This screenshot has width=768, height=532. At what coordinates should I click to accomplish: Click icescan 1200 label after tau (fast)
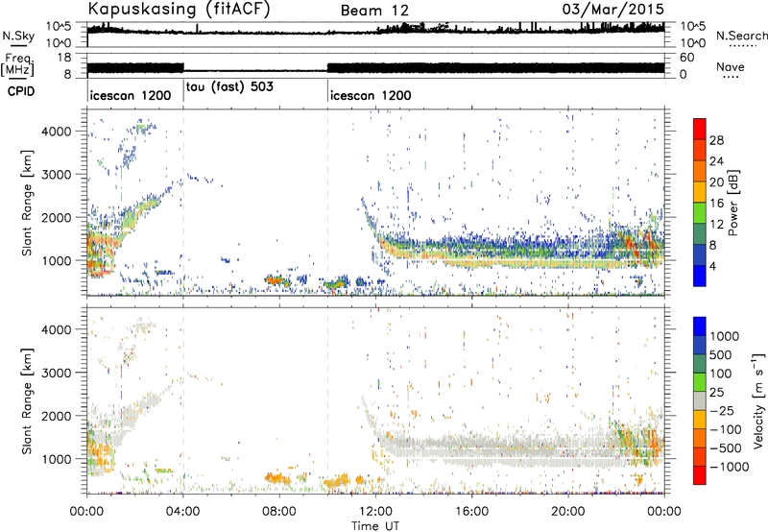tap(371, 95)
